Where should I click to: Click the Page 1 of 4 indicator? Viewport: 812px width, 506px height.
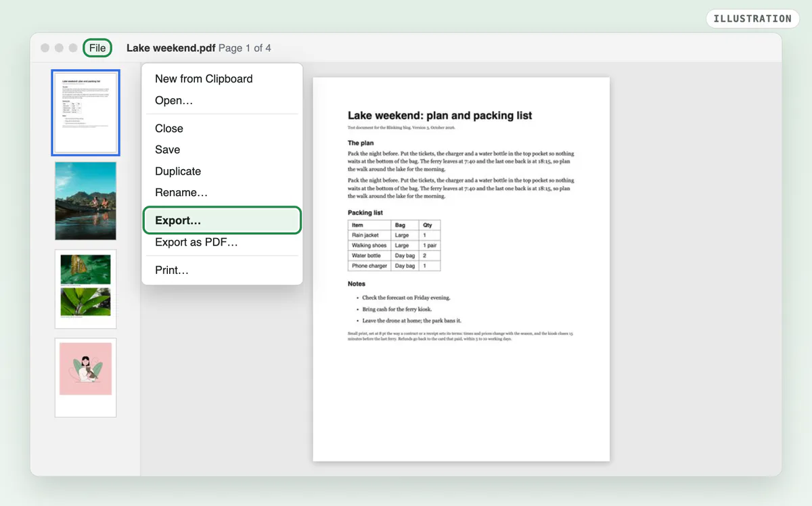[x=245, y=48]
